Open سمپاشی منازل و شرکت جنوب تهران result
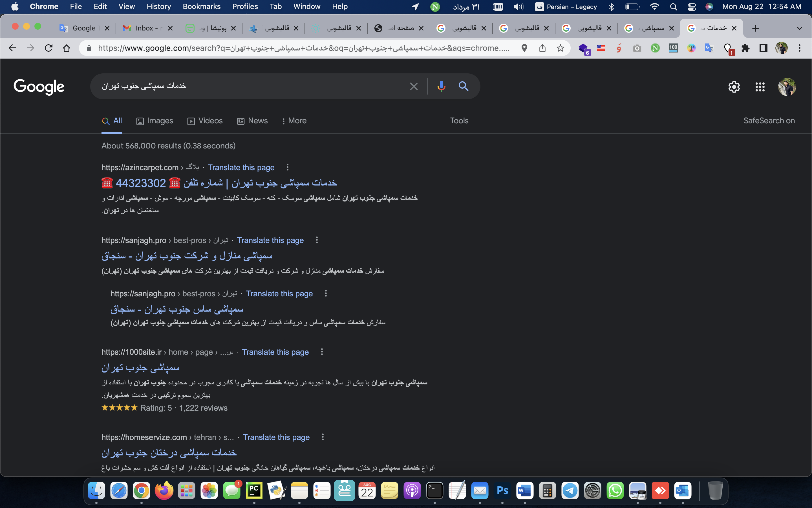The height and width of the screenshot is (508, 812). click(x=187, y=256)
